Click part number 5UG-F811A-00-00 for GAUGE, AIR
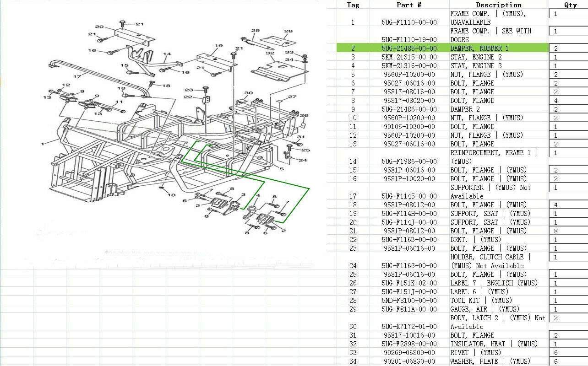 tap(409, 309)
